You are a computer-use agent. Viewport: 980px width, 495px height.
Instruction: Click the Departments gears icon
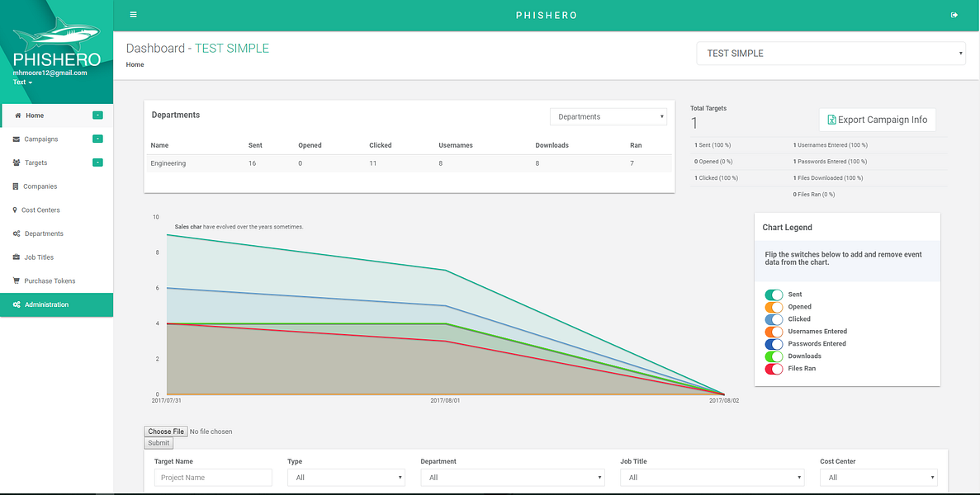click(x=17, y=233)
